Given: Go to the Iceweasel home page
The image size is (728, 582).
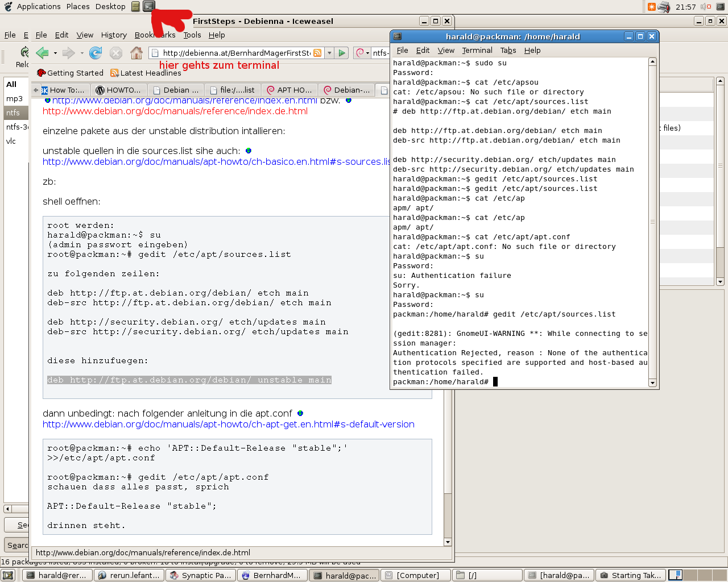Looking at the screenshot, I should tap(136, 53).
